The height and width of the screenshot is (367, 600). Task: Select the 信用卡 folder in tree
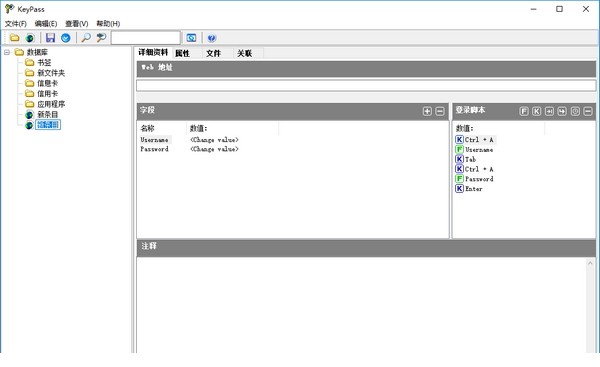pyautogui.click(x=47, y=93)
